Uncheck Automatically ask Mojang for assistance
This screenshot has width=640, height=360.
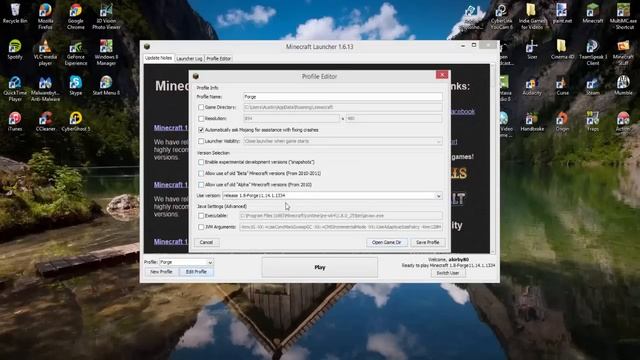tap(201, 130)
